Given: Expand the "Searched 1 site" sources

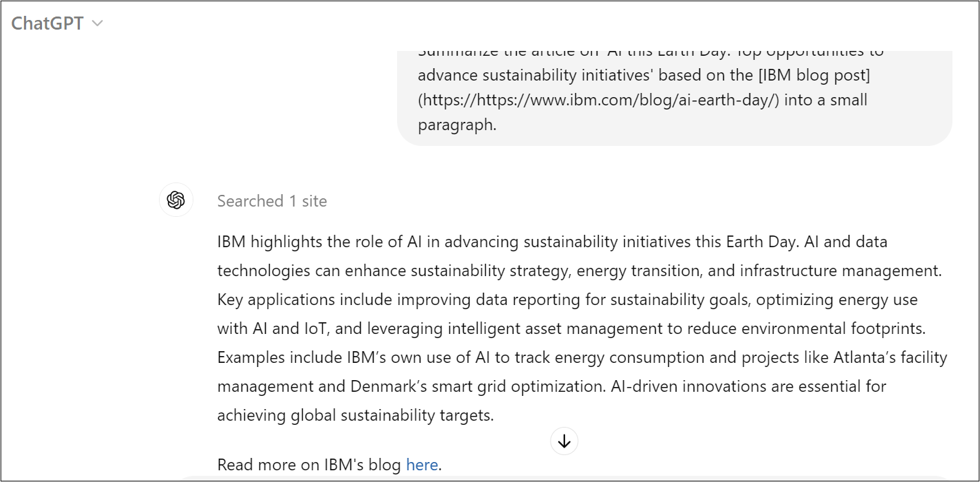Looking at the screenshot, I should click(x=272, y=201).
